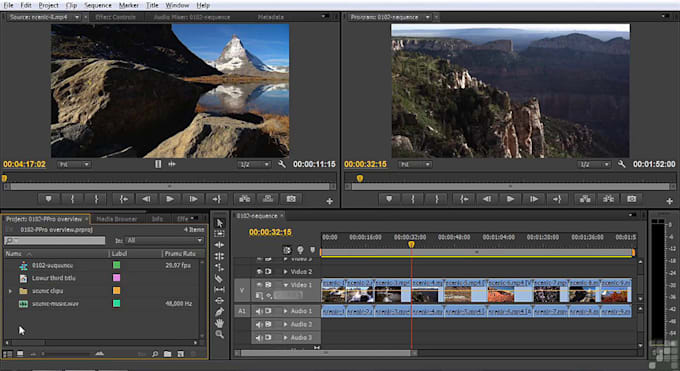The image size is (680, 371).
Task: Select the Slide tool
Action: pyautogui.click(x=219, y=300)
